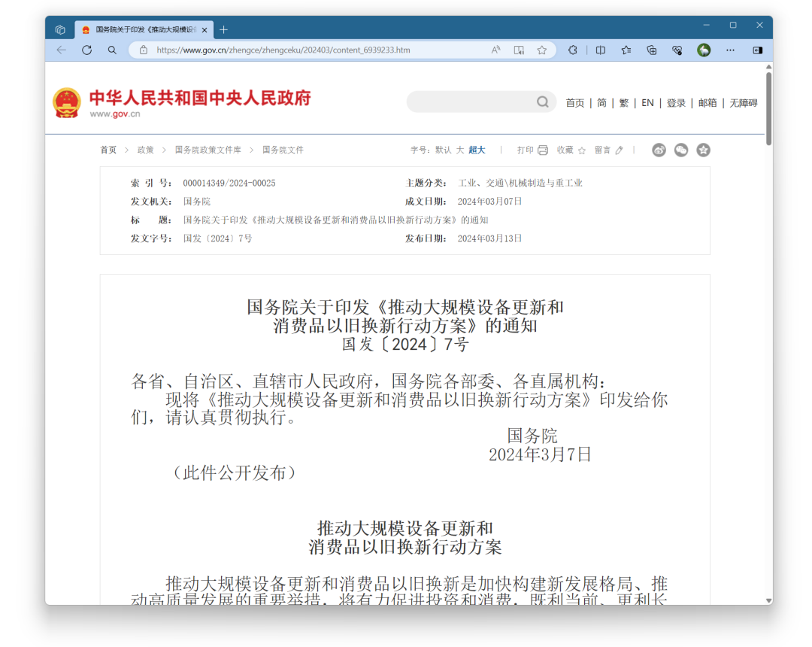The image size is (812, 647).
Task: Open read aloud from address bar
Action: (x=496, y=50)
